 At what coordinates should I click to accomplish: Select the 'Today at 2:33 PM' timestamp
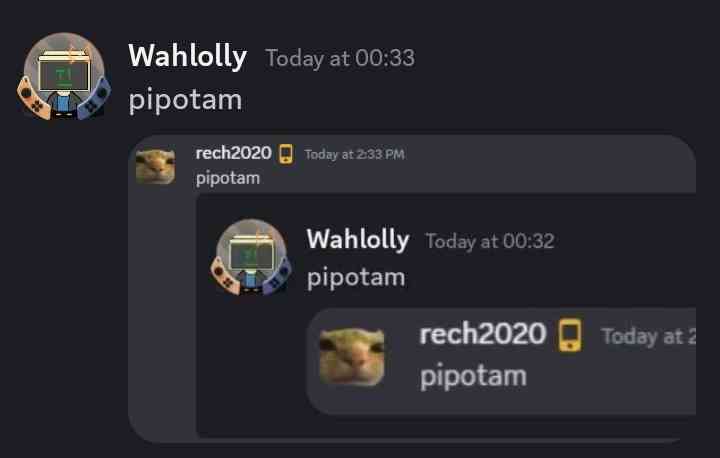tap(354, 154)
